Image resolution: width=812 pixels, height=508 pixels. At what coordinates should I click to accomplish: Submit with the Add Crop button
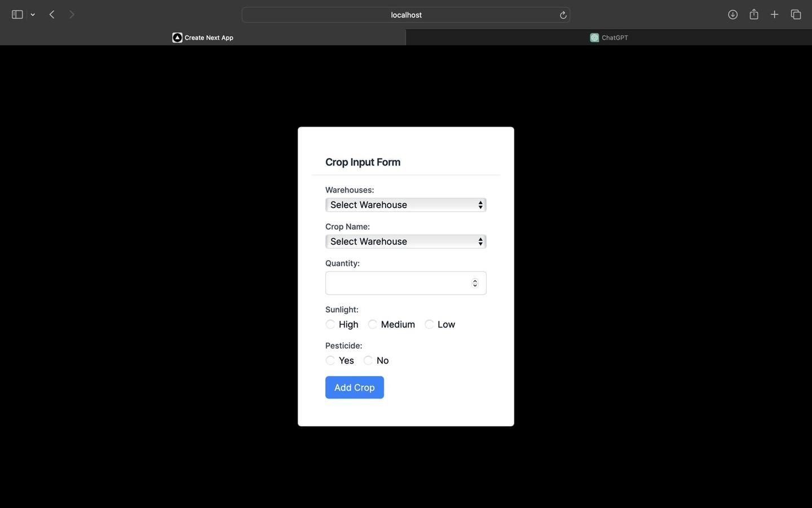[x=355, y=387]
